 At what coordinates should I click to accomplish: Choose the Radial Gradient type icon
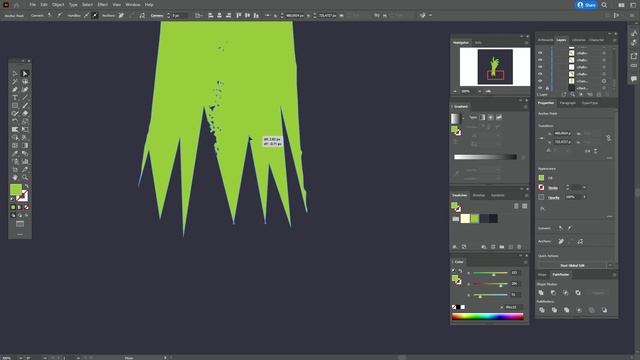tap(491, 118)
